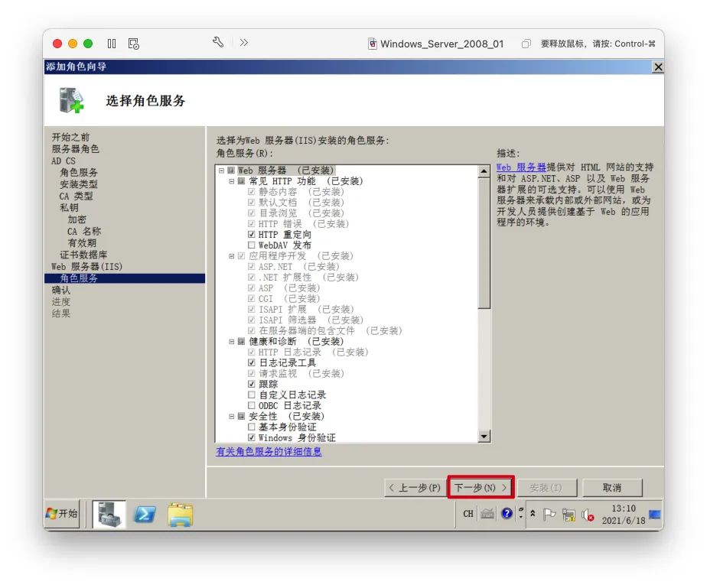This screenshot has width=707, height=588.
Task: Click the window-resize icon beside the VM title
Action: click(526, 44)
